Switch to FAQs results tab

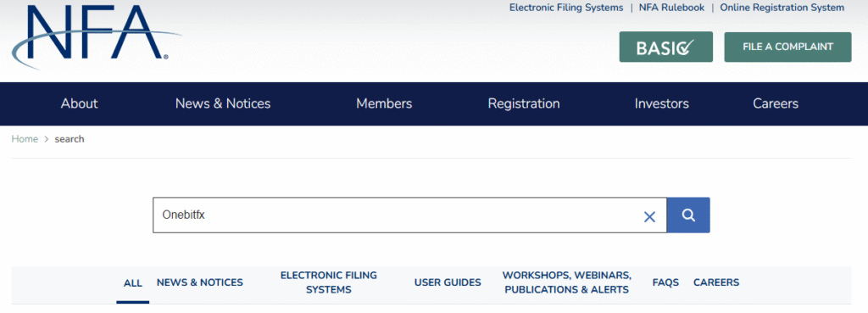(666, 282)
